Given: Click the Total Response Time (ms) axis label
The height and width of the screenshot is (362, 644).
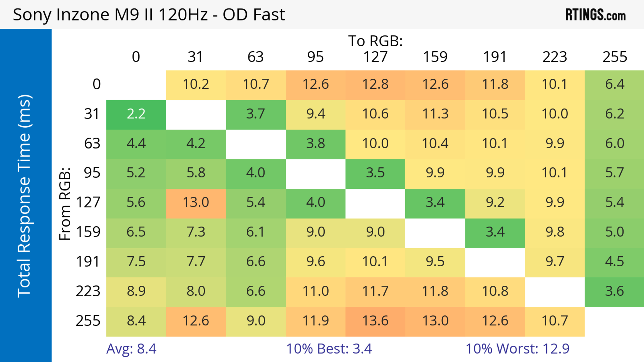Looking at the screenshot, I should point(24,196).
